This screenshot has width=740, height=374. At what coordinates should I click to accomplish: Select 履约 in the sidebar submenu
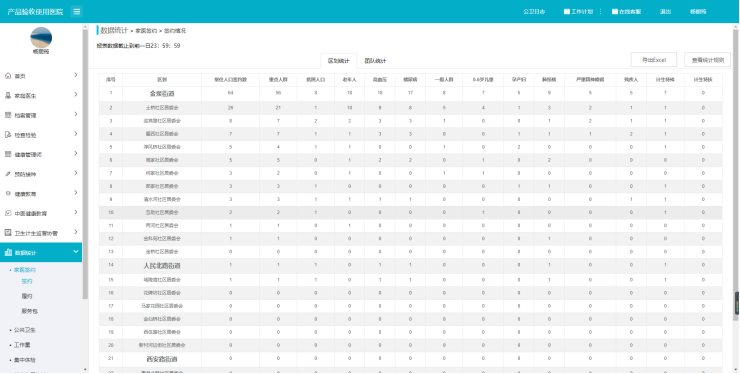click(x=27, y=297)
